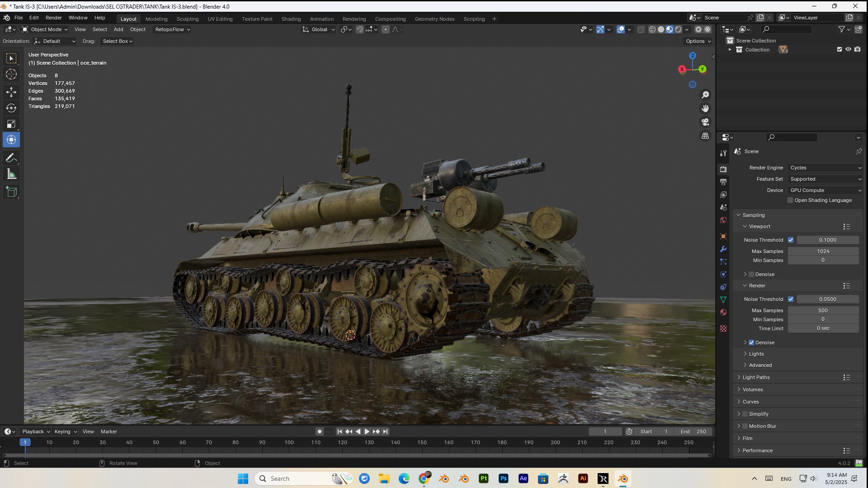Click the Options button in viewport header

tap(698, 41)
